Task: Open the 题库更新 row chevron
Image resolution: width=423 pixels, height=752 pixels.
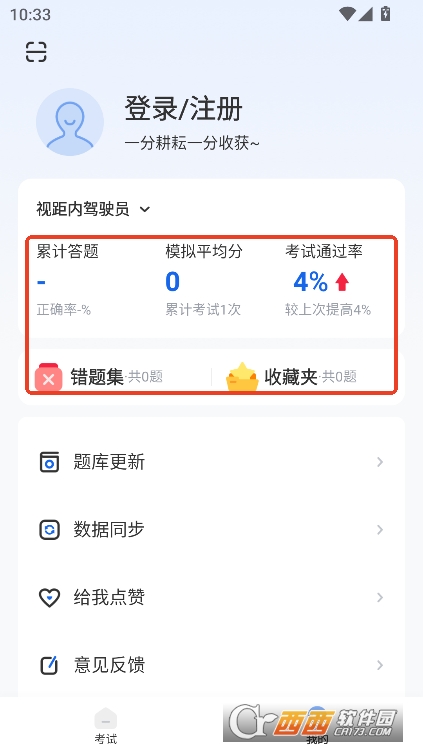Action: point(380,462)
